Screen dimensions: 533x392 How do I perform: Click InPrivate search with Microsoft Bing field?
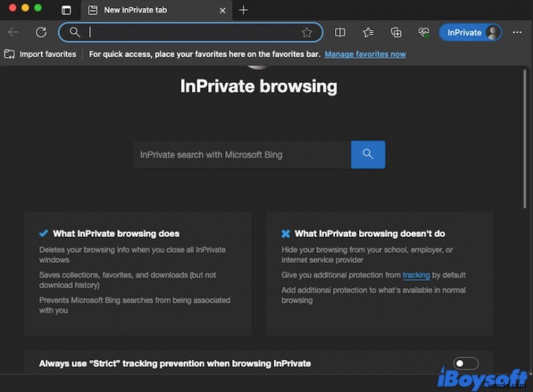(x=242, y=154)
